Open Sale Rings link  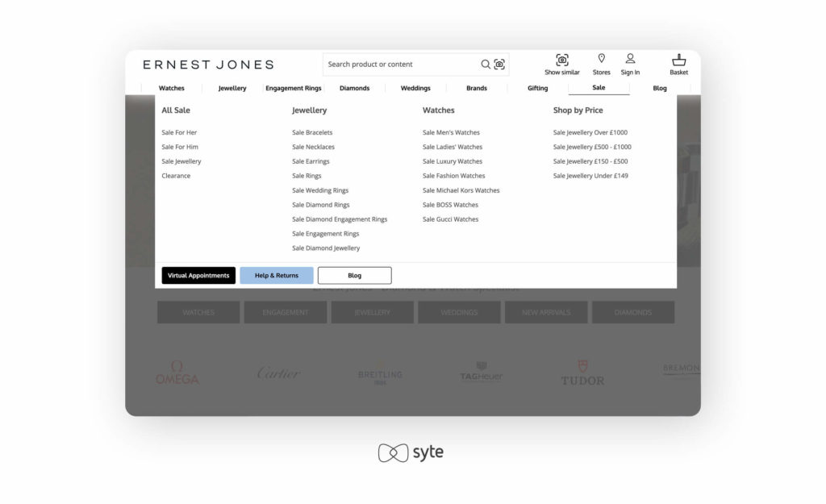pyautogui.click(x=307, y=176)
